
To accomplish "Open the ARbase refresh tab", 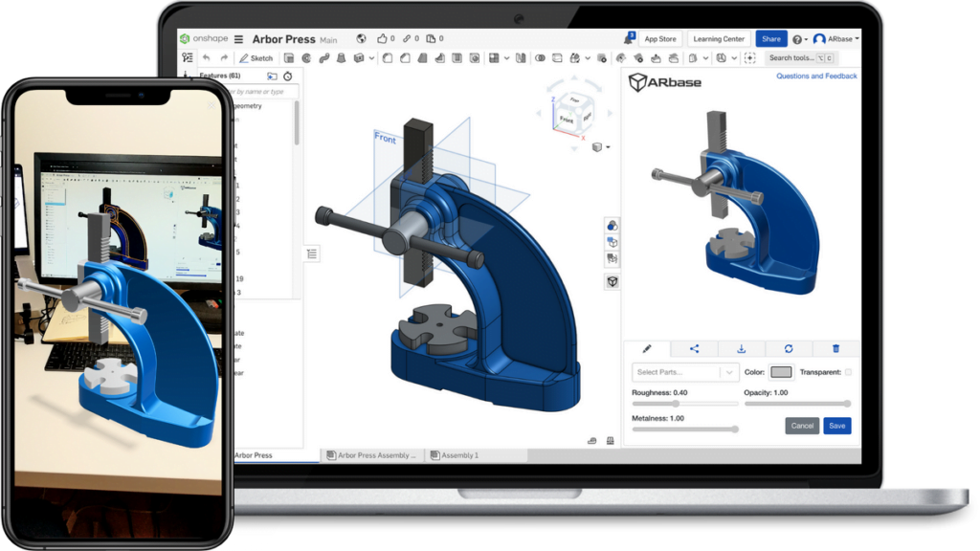I will coord(789,348).
